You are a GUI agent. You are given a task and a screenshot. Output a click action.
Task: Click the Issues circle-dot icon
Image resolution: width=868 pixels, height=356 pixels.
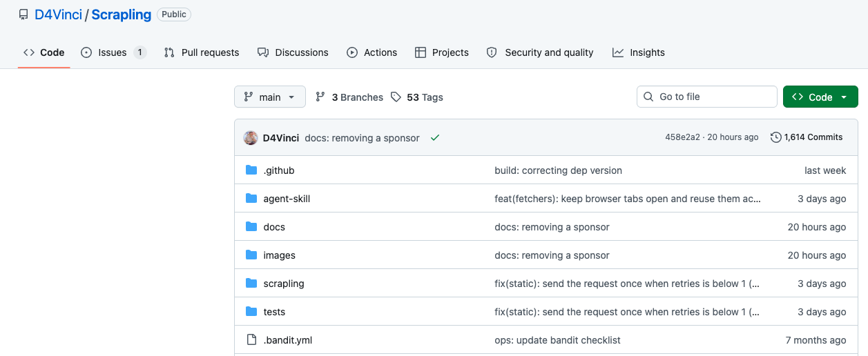tap(86, 52)
